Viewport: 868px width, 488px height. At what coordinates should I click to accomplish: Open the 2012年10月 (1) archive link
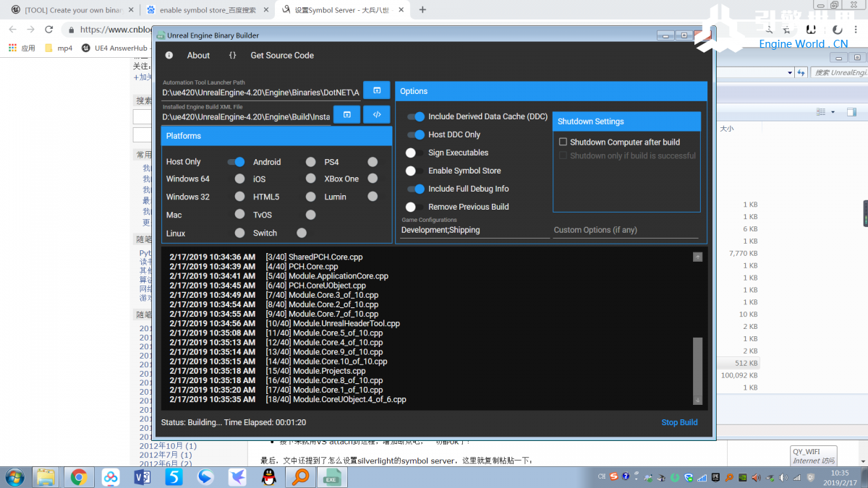tap(168, 446)
